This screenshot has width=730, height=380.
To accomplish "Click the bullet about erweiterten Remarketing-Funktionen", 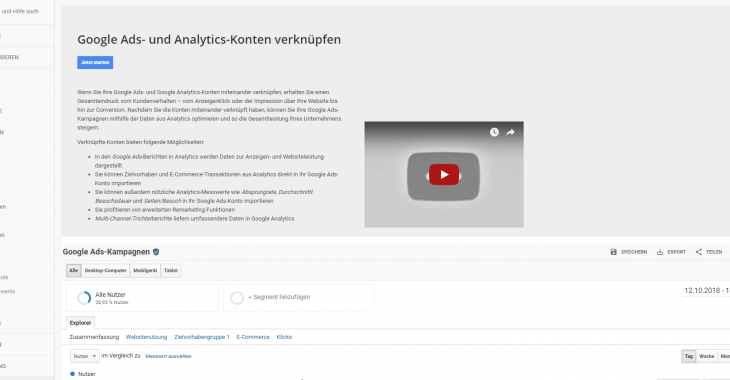I will pyautogui.click(x=165, y=210).
